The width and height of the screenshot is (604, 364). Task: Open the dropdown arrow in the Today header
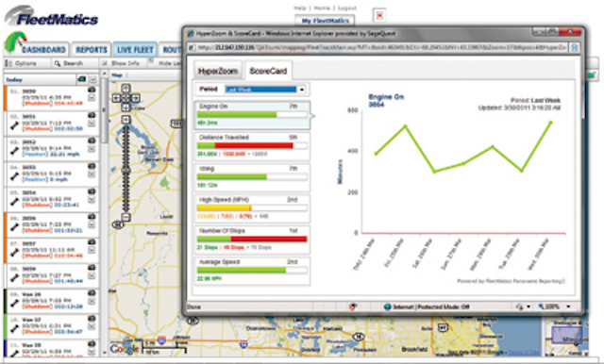92,79
